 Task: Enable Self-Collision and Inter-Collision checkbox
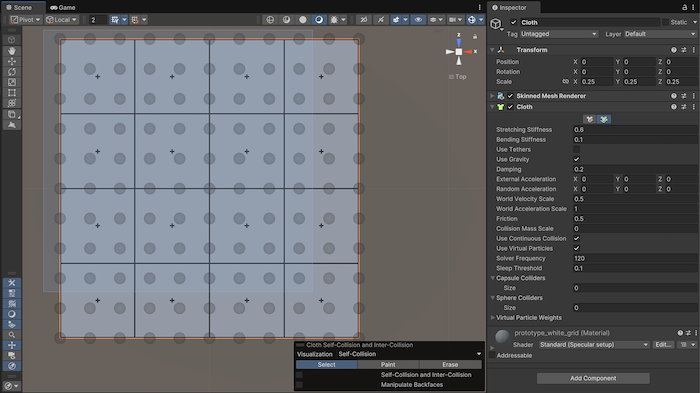coord(300,375)
